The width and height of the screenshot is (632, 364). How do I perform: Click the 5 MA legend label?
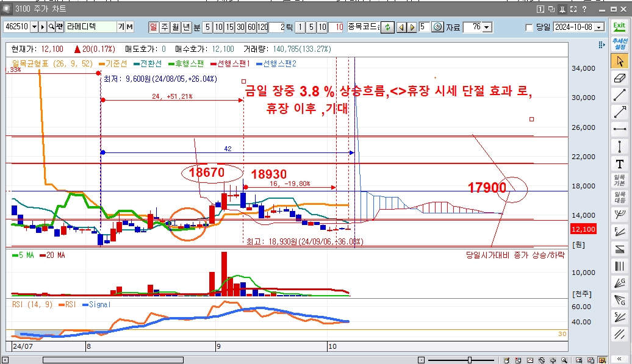(x=23, y=255)
